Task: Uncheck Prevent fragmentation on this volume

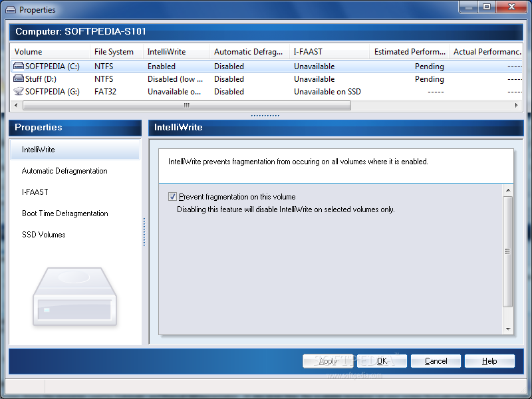Action: pos(172,196)
